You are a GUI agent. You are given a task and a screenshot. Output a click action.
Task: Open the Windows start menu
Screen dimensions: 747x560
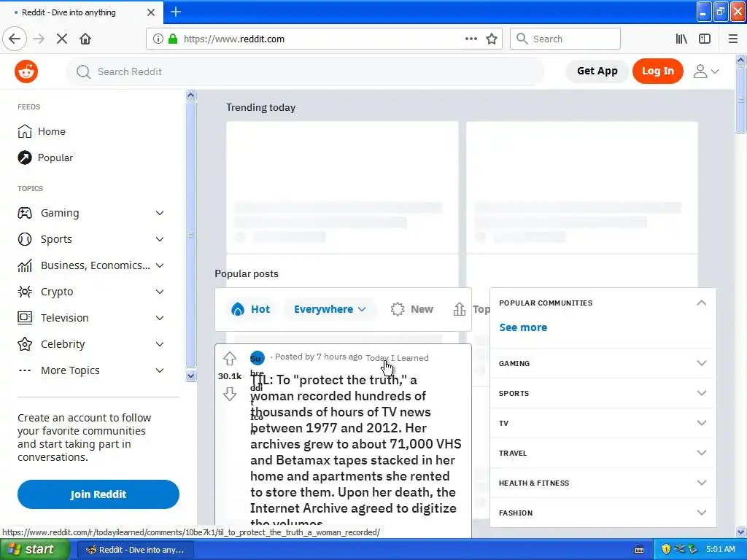(35, 549)
